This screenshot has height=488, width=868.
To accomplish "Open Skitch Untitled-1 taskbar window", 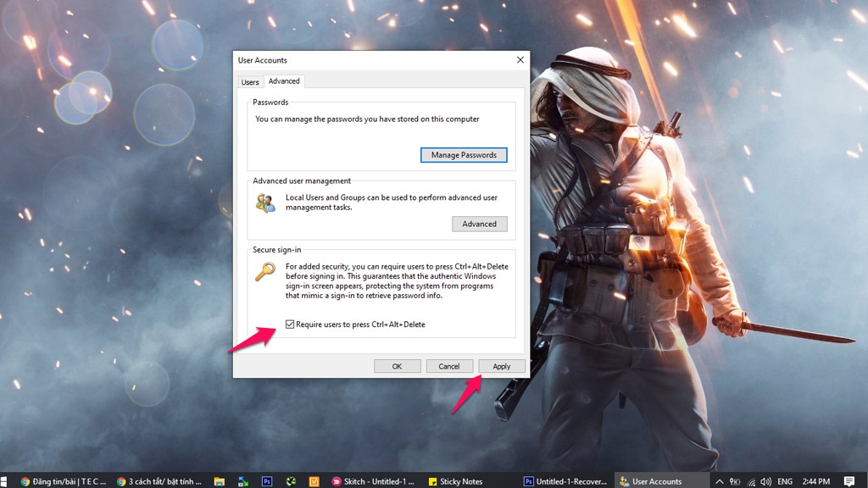I will pos(373,481).
